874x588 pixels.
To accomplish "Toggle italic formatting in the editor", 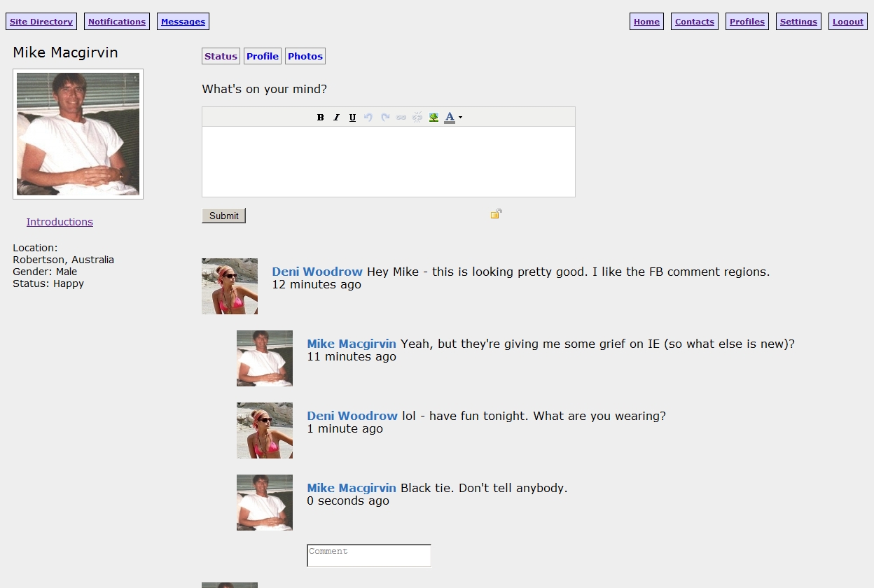I will coord(336,118).
